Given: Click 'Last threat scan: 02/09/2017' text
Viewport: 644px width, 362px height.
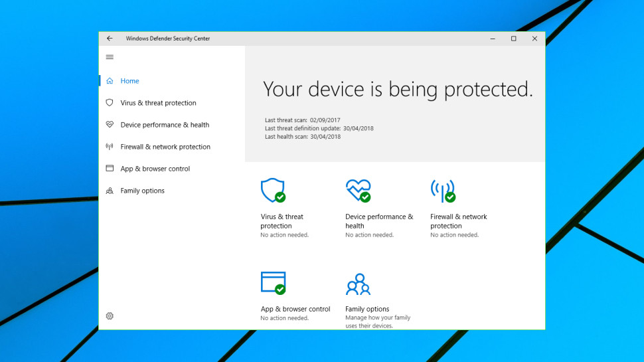Looking at the screenshot, I should [x=302, y=120].
